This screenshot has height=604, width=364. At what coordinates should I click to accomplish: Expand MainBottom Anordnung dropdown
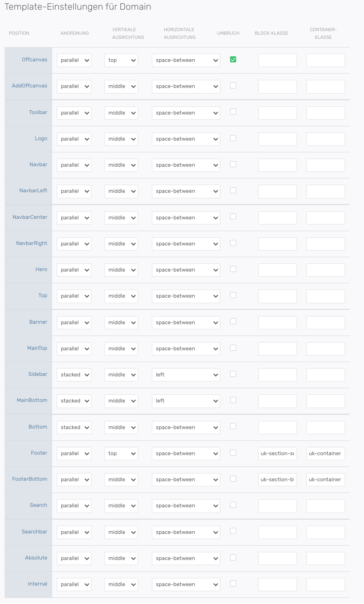pyautogui.click(x=74, y=401)
